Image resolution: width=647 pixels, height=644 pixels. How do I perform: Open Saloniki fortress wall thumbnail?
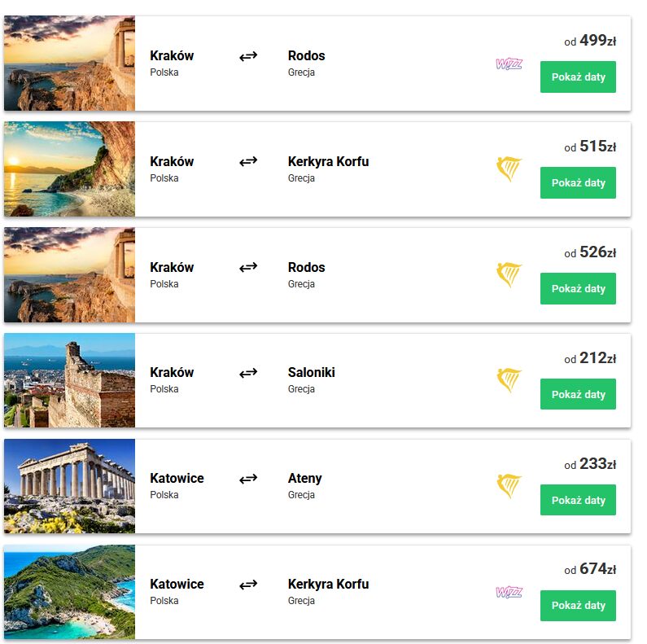tap(70, 380)
